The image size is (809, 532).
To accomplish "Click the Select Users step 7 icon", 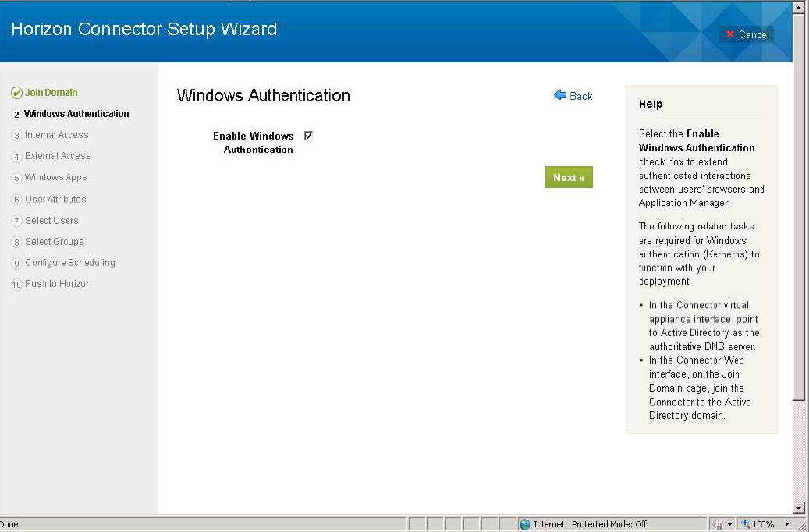I will tap(16, 221).
